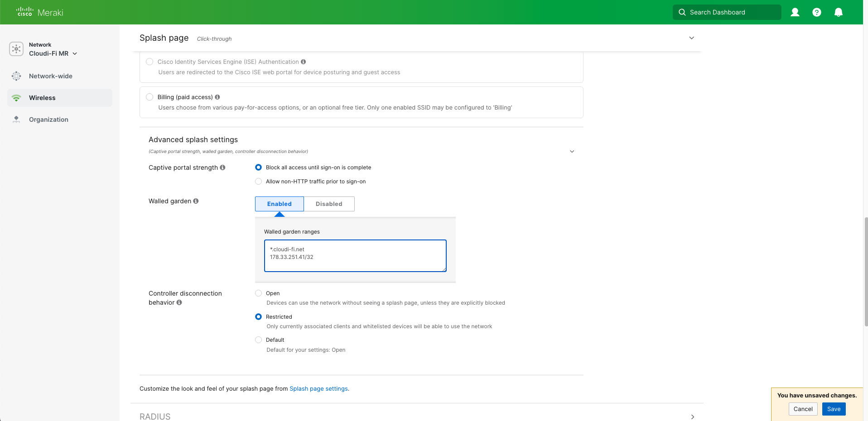
Task: Save the unsaved changes
Action: tap(833, 409)
